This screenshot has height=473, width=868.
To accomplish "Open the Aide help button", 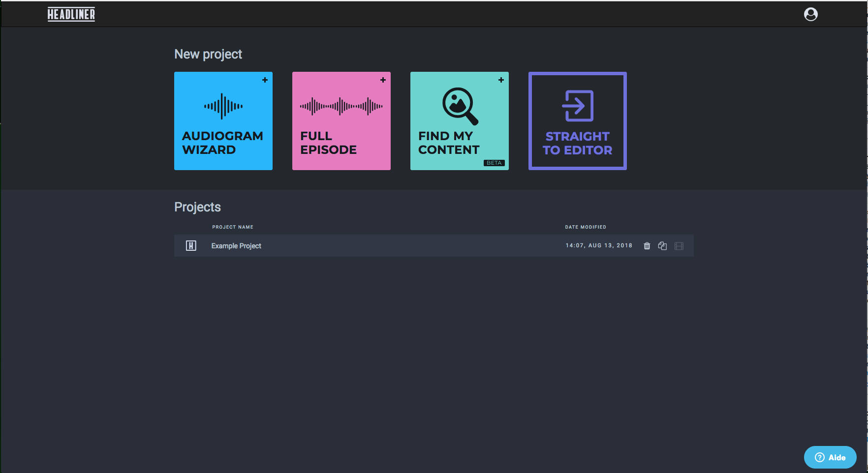I will point(830,457).
